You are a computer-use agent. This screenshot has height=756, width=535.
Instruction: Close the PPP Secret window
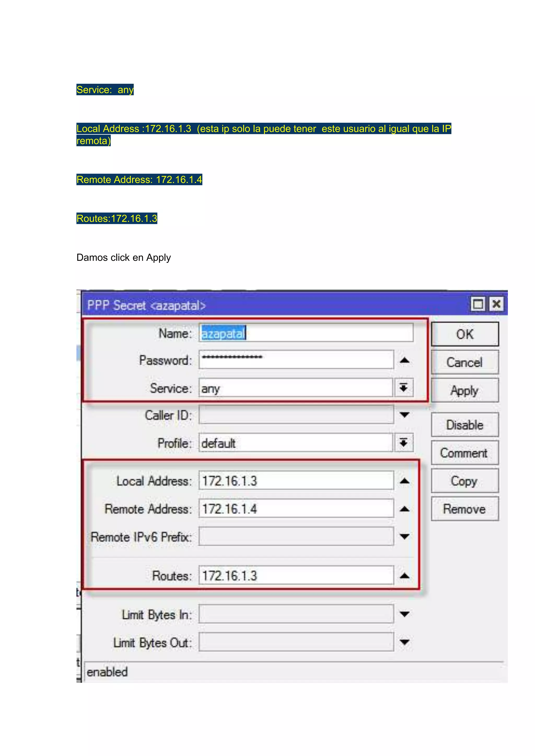pyautogui.click(x=496, y=304)
